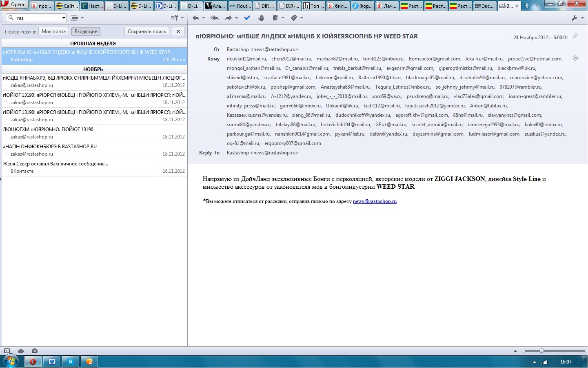Switch to the 'Rout...' tab

coord(240,6)
